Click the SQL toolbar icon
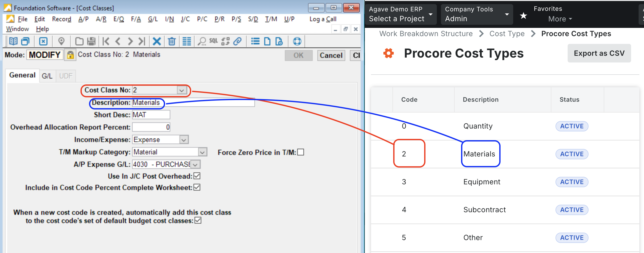Screen dimensions: 644x253 [213, 41]
